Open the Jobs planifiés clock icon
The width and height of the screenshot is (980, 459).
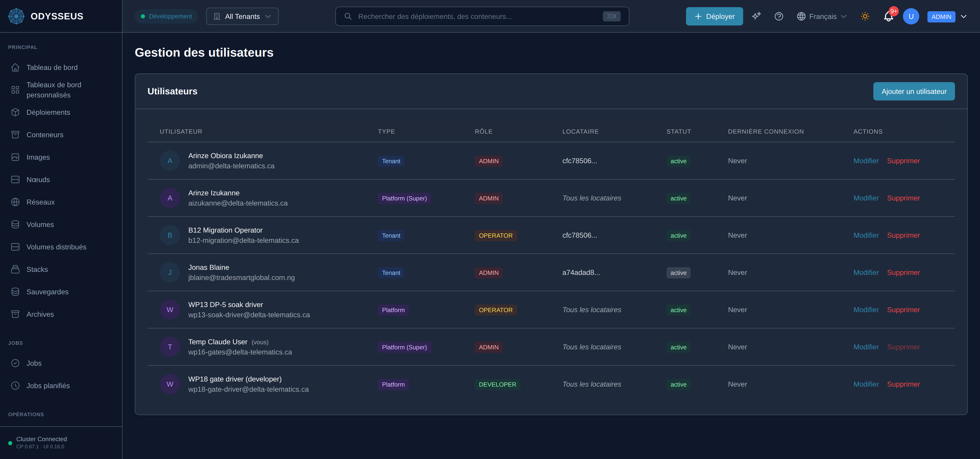15,385
